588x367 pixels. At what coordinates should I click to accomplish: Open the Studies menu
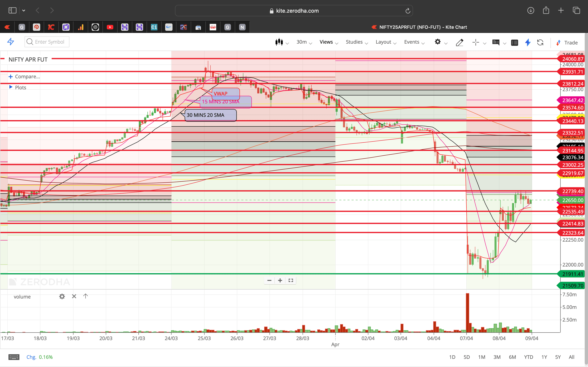[x=354, y=42]
